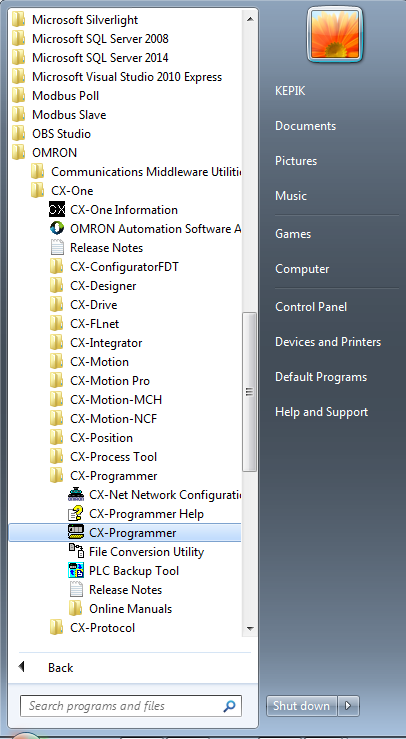
Task: Open PLC Backup Tool icon
Action: 76,570
